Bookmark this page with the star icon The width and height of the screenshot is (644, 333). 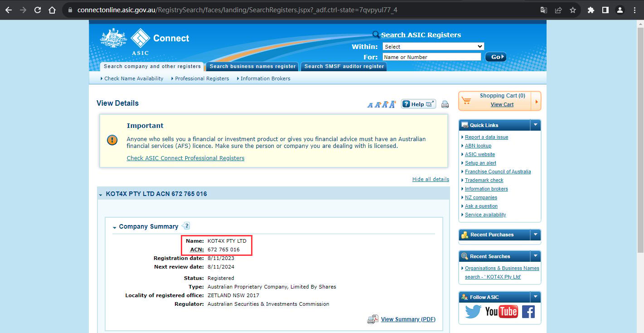(x=572, y=10)
